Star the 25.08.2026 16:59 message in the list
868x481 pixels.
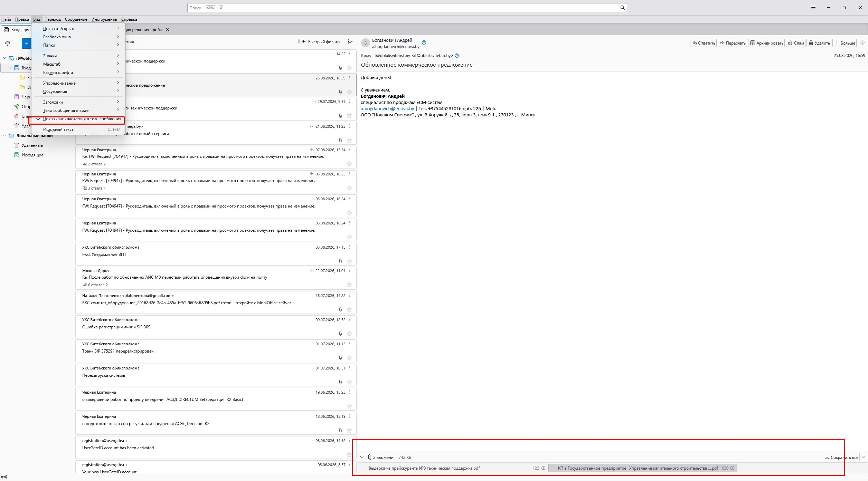349,92
